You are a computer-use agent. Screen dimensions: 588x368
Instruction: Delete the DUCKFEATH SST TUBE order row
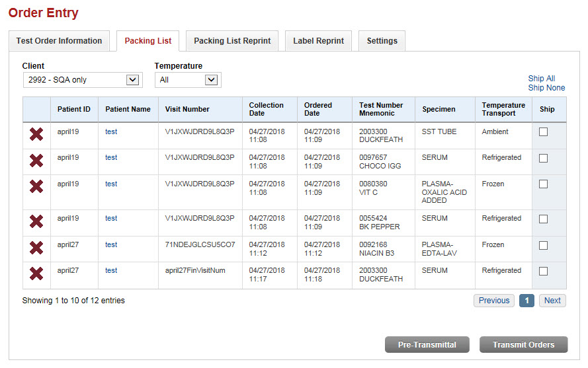36,134
